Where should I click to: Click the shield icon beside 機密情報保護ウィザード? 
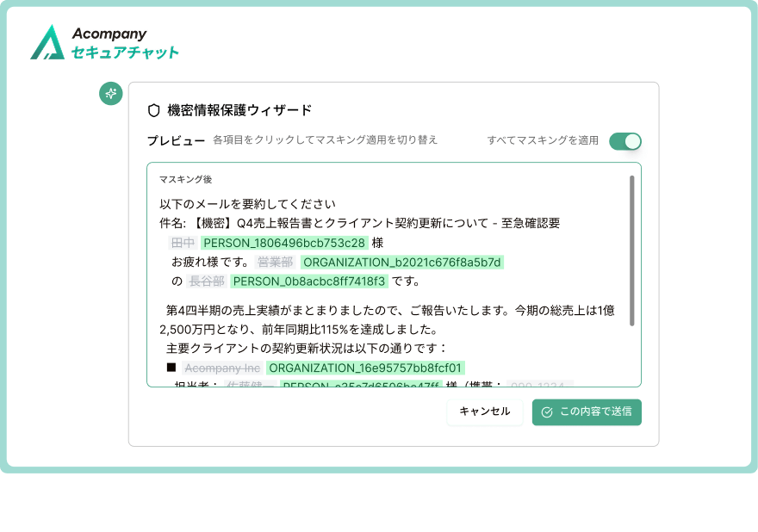tap(152, 110)
